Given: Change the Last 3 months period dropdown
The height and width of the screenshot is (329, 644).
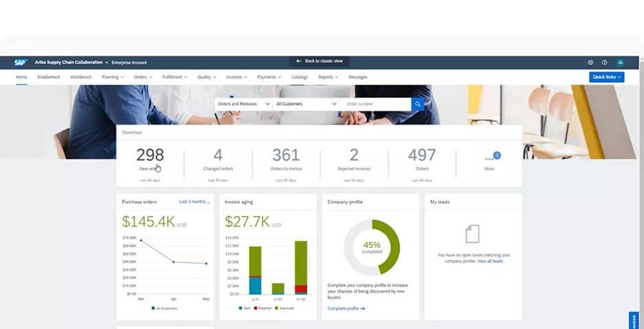Looking at the screenshot, I should pos(195,202).
